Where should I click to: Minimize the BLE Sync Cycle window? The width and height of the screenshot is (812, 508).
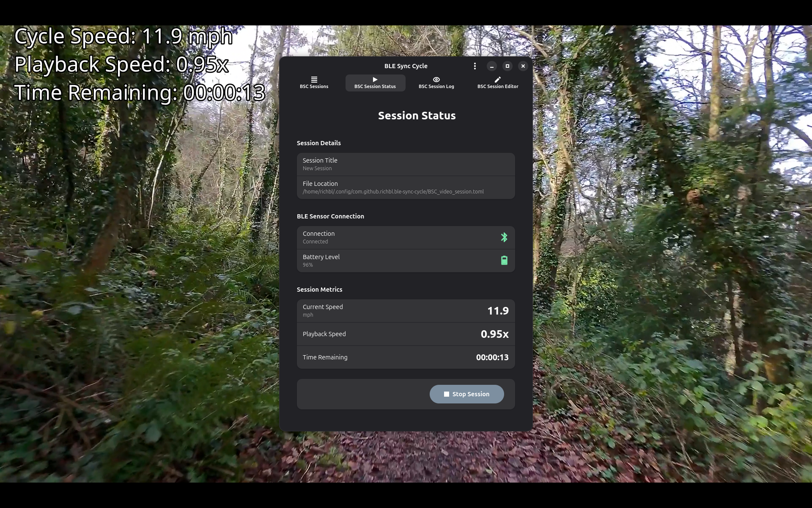[491, 66]
